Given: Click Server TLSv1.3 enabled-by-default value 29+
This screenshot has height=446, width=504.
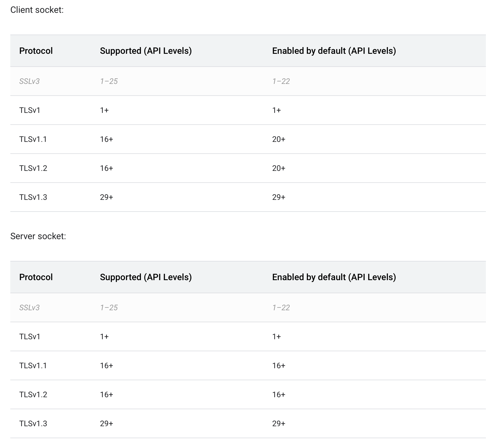Looking at the screenshot, I should pos(279,424).
